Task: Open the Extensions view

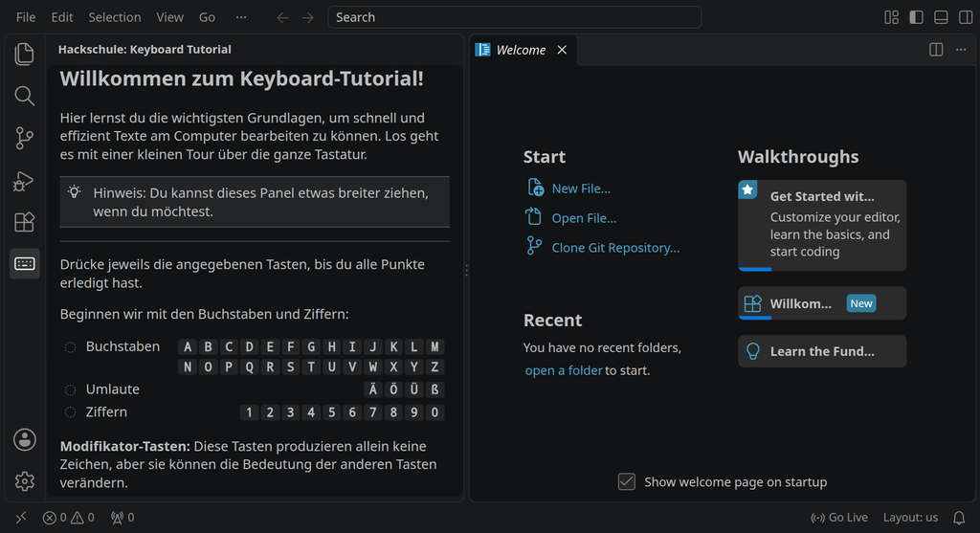Action: (x=24, y=222)
